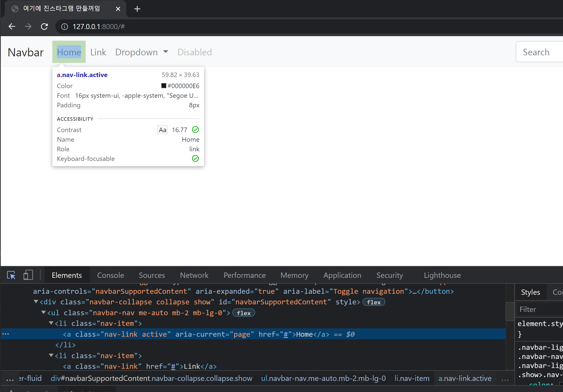Image resolution: width=563 pixels, height=392 pixels.
Task: Click the inspect element picker icon
Action: (x=11, y=275)
